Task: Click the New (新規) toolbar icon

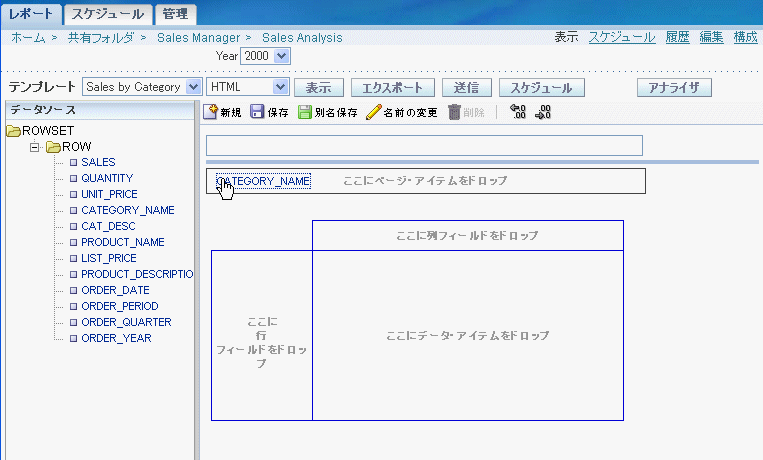Action: [210, 111]
